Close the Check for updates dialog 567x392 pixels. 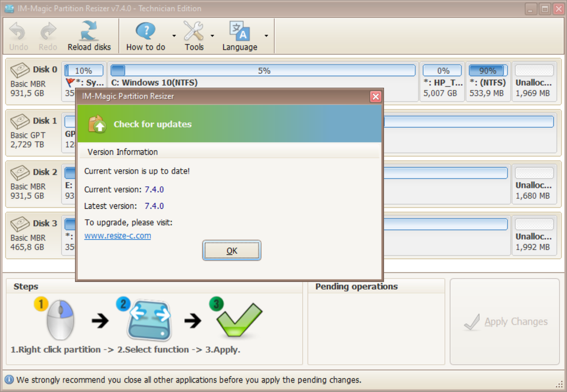coord(376,97)
